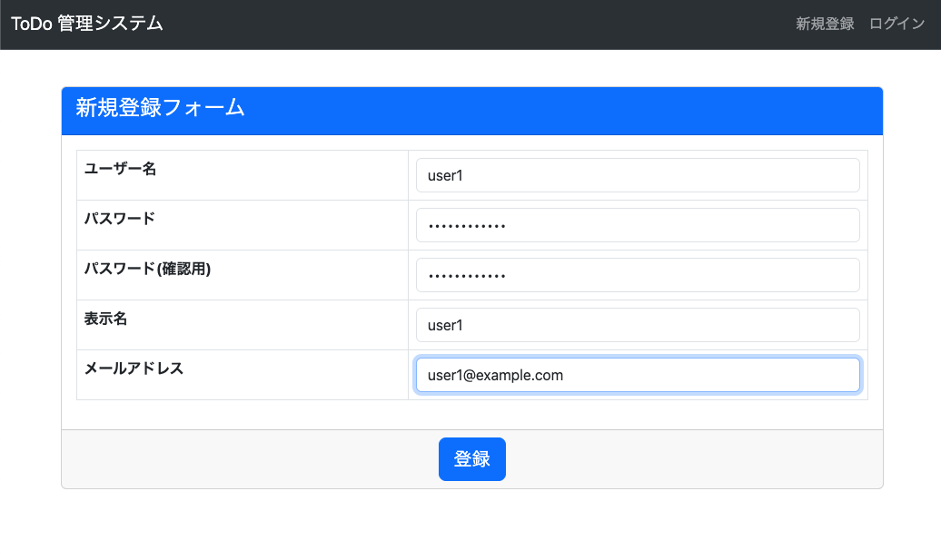The height and width of the screenshot is (560, 941).
Task: Click the パスワード label in second row
Action: pyautogui.click(x=119, y=218)
